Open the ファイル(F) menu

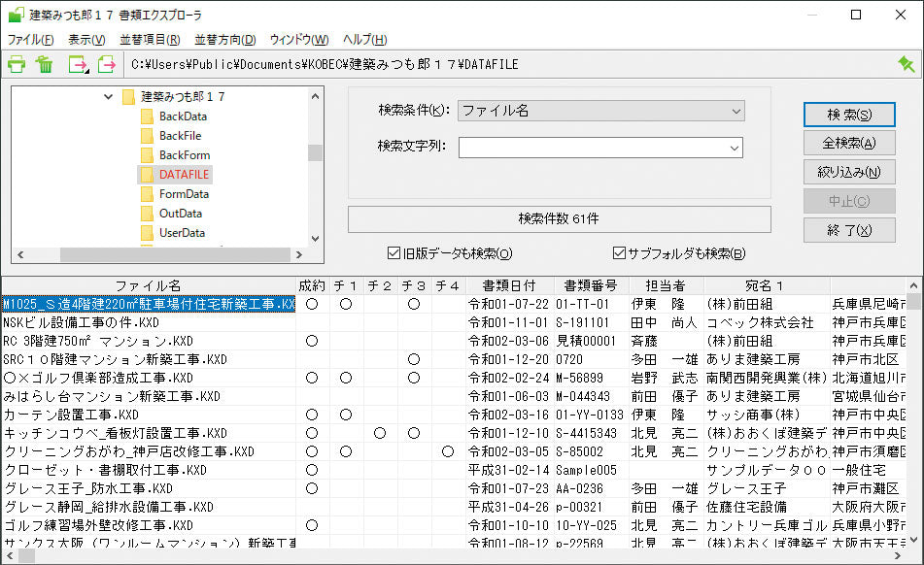coord(31,40)
